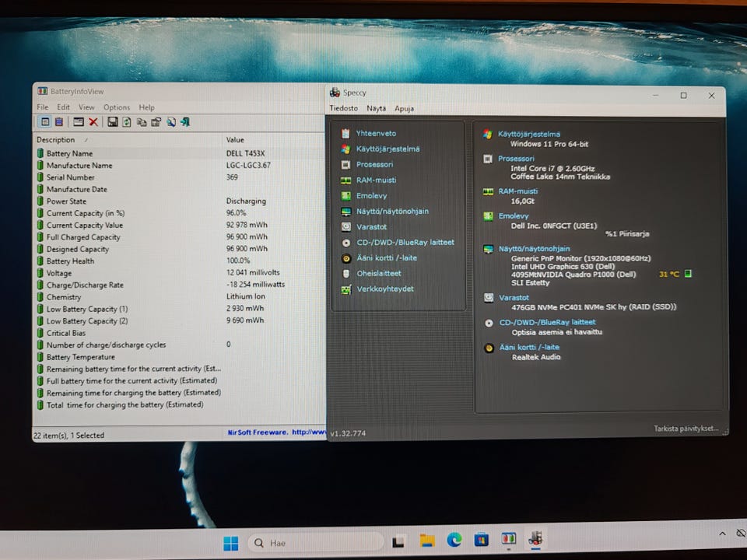Select the Battery Health row
This screenshot has height=560, width=747.
pyautogui.click(x=179, y=261)
